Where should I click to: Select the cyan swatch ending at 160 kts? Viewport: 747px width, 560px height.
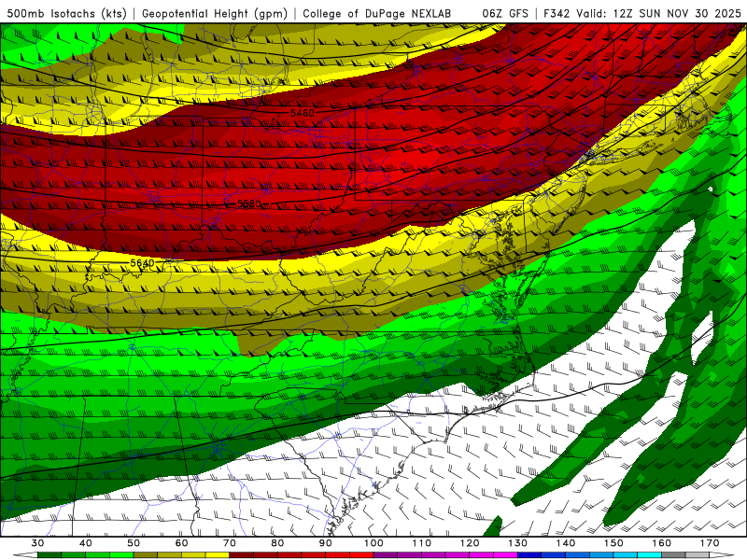(x=649, y=556)
